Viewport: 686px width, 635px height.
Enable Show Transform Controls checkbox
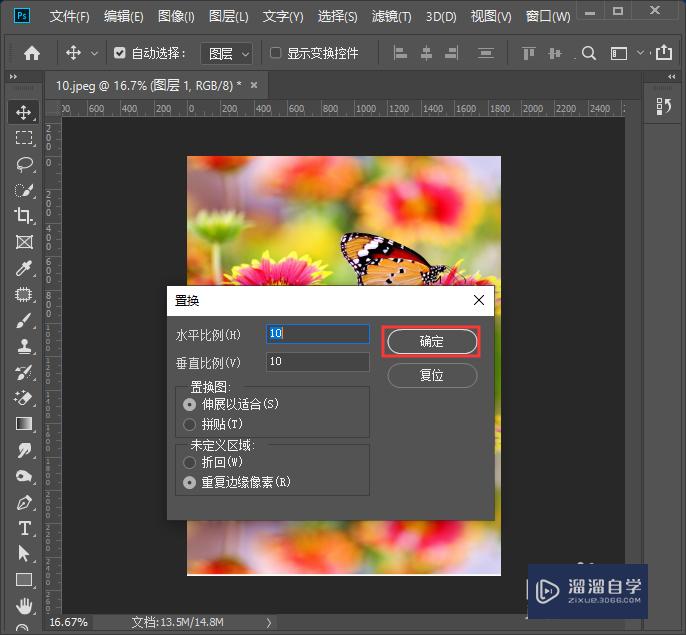coord(275,53)
